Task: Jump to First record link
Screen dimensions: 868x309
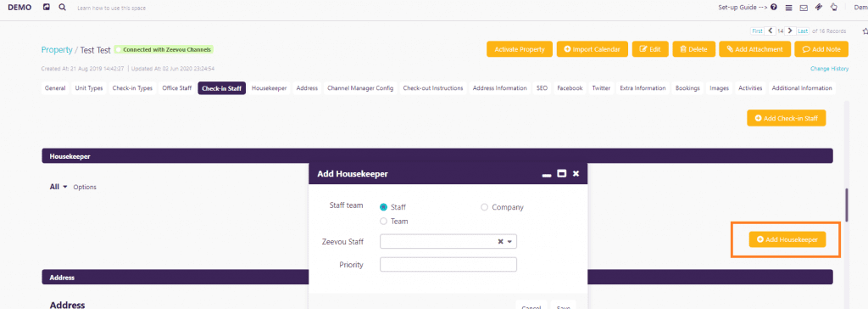Action: (x=756, y=31)
